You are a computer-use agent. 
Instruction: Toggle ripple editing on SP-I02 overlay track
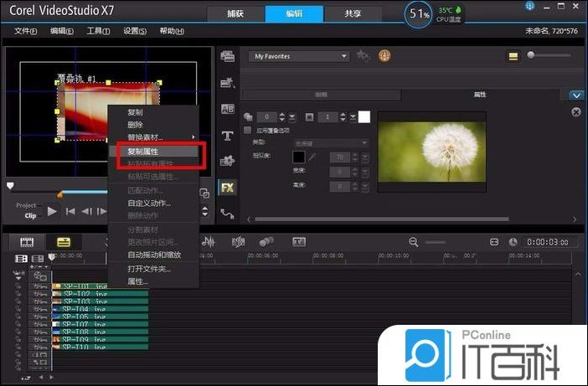[18, 294]
